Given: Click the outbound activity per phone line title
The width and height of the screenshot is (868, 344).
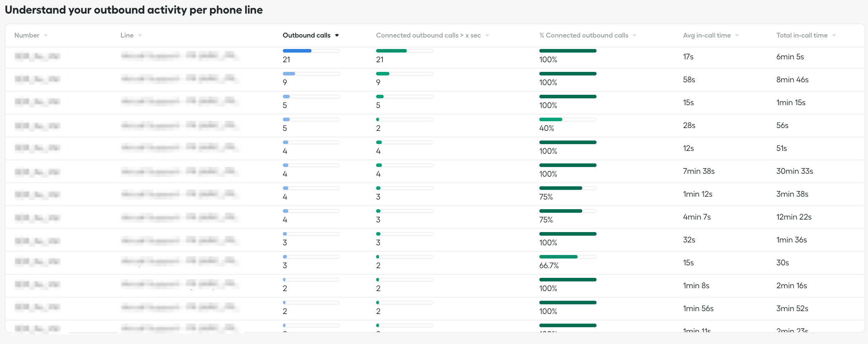Looking at the screenshot, I should (x=134, y=10).
